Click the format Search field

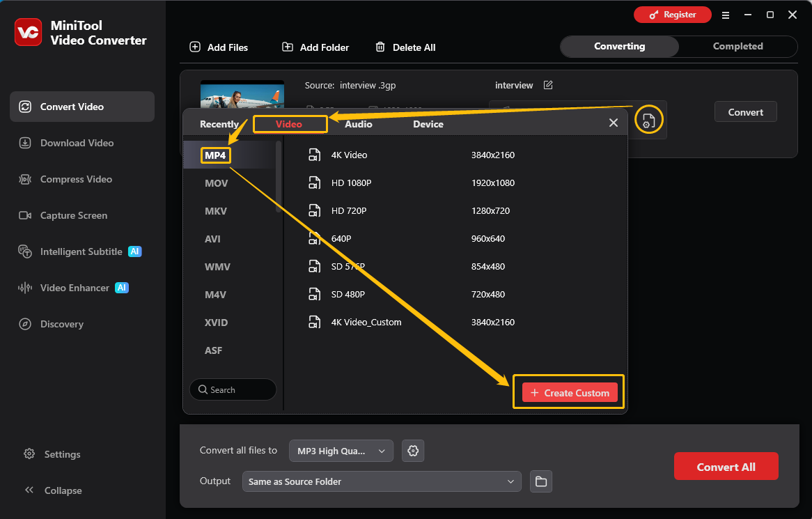point(233,389)
